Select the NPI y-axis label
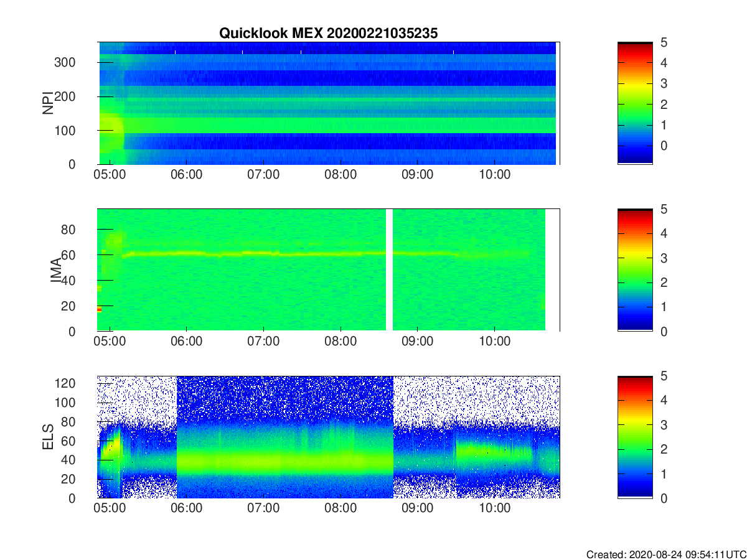This screenshot has width=747, height=560. [x=47, y=104]
